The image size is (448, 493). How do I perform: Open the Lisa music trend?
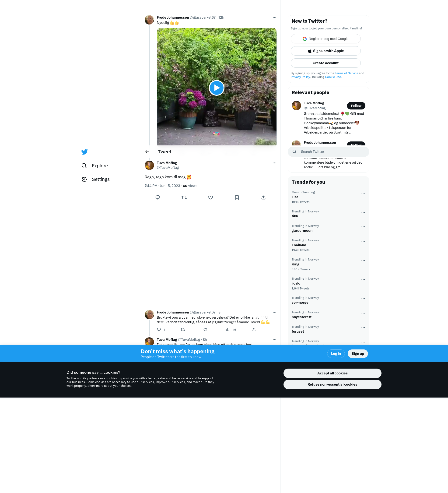[328, 197]
